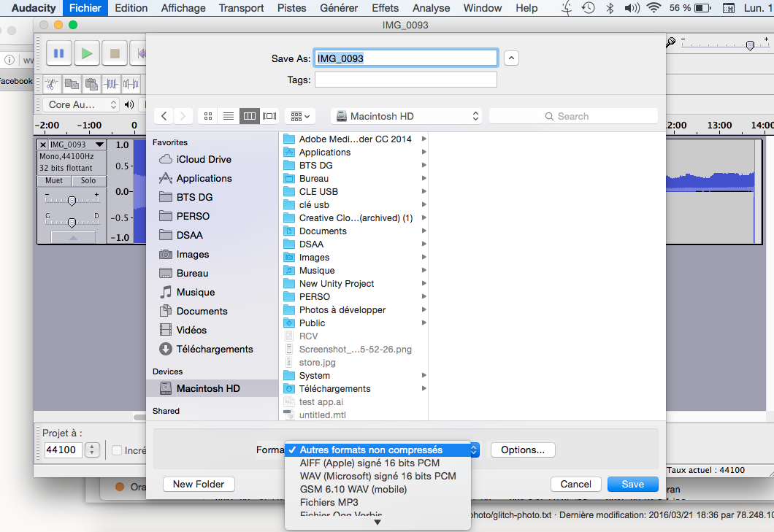Viewport: 774px width, 532px height.
Task: Go back with the left chevron
Action: (x=164, y=116)
